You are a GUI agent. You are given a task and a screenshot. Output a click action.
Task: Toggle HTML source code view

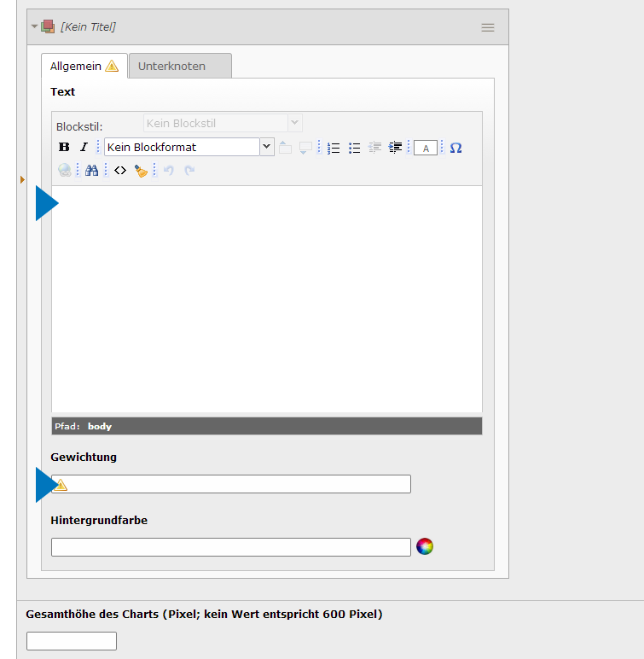tap(120, 171)
